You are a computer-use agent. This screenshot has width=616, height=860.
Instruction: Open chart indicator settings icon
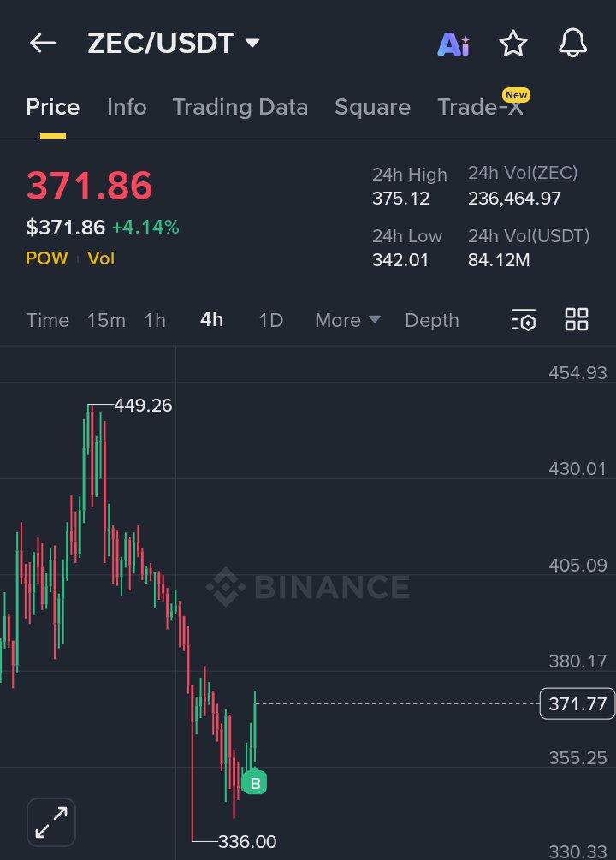click(x=524, y=320)
